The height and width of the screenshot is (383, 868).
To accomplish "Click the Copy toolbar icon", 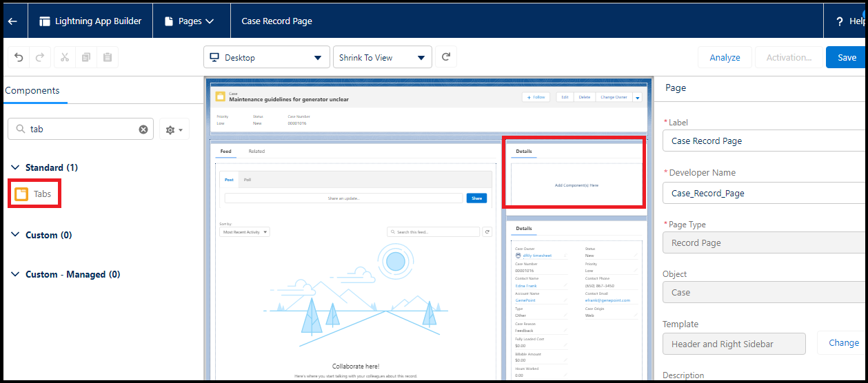I will point(86,57).
